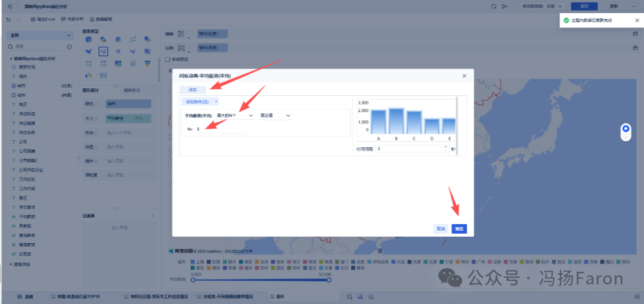Screen dimensions: 644x304
Task: Select the donut chart type icon
Action: pyautogui.click(x=118, y=39)
